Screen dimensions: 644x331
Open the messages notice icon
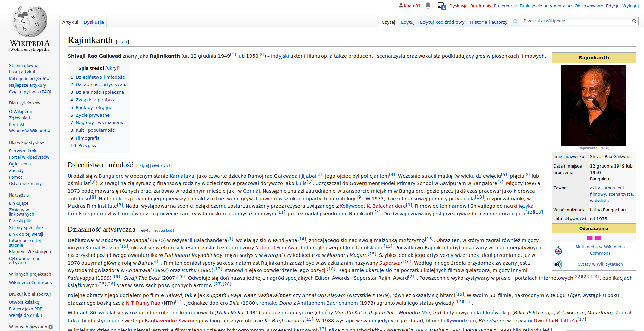tap(441, 6)
